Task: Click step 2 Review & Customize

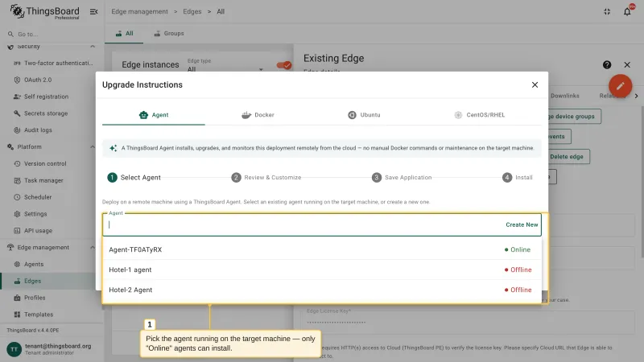Action: coord(266,177)
